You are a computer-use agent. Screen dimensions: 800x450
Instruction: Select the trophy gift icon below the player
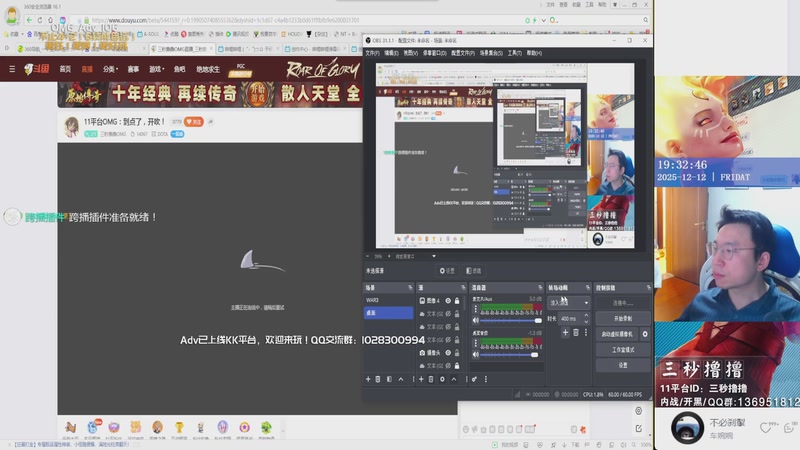tap(179, 428)
